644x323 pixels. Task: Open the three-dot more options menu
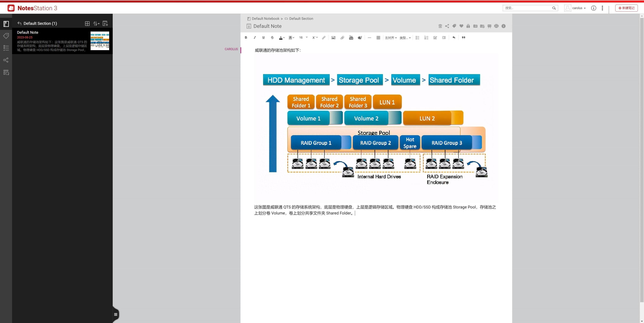[602, 8]
